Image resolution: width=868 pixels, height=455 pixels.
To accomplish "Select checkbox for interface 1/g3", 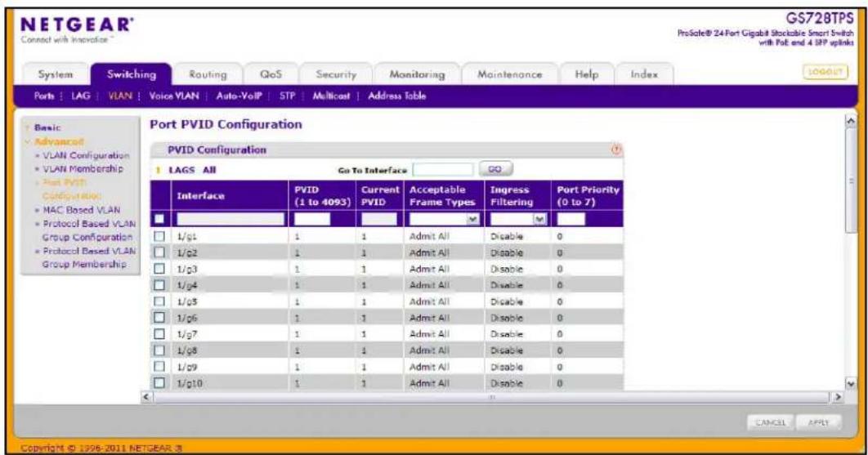I will click(x=159, y=269).
